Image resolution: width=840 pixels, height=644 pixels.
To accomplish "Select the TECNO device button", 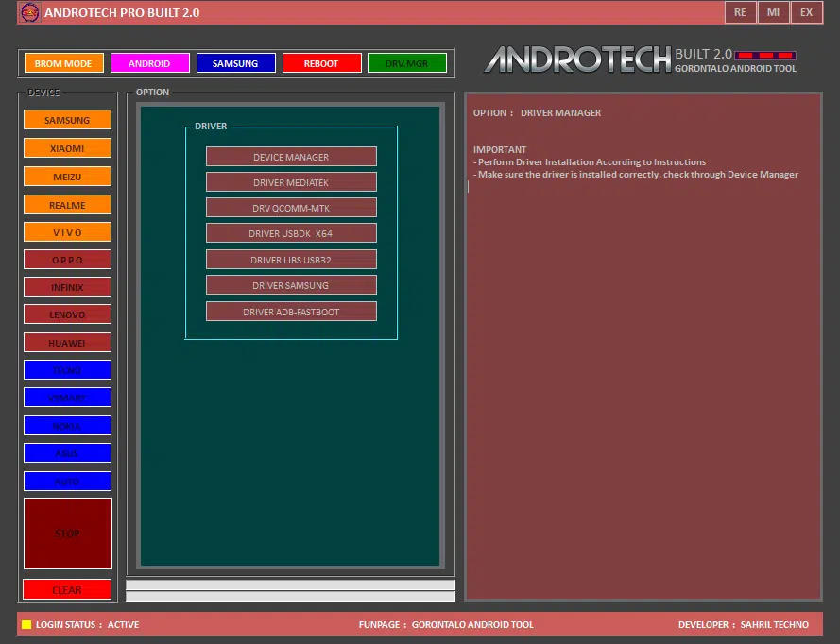I will (x=67, y=370).
